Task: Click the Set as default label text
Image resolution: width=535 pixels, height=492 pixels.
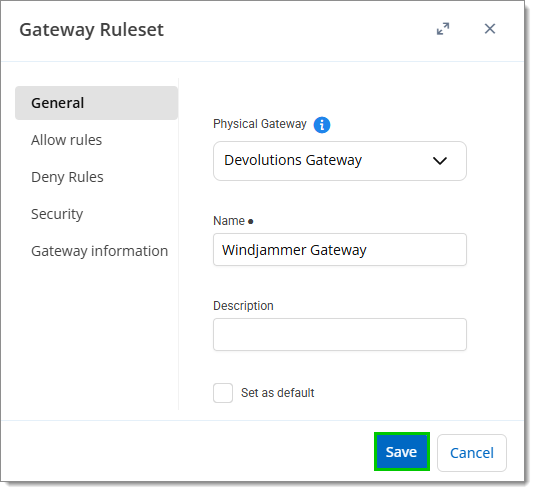Action: point(277,393)
